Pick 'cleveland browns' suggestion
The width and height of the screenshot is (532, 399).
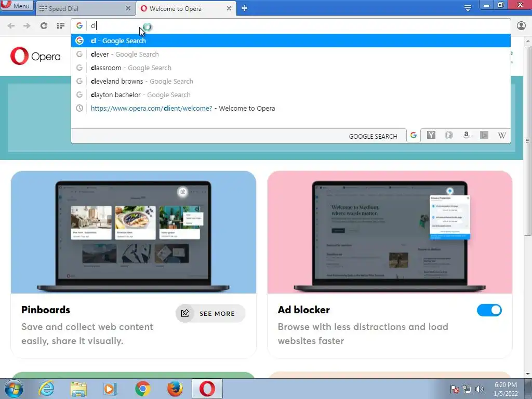tap(291, 82)
